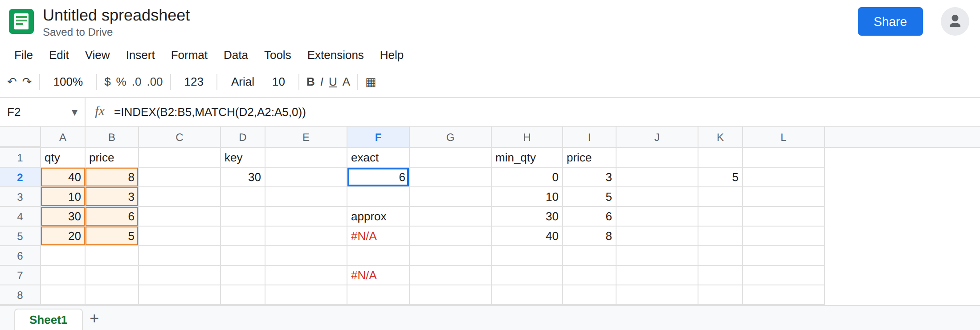Open the font size 10 dropdown
Viewport: 980px width, 330px height.
tap(279, 82)
